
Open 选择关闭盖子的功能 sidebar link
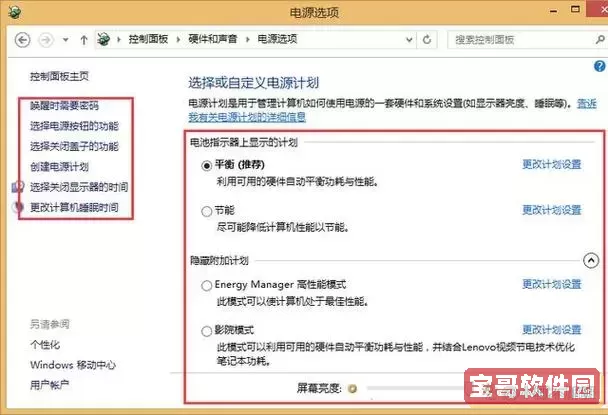point(74,147)
